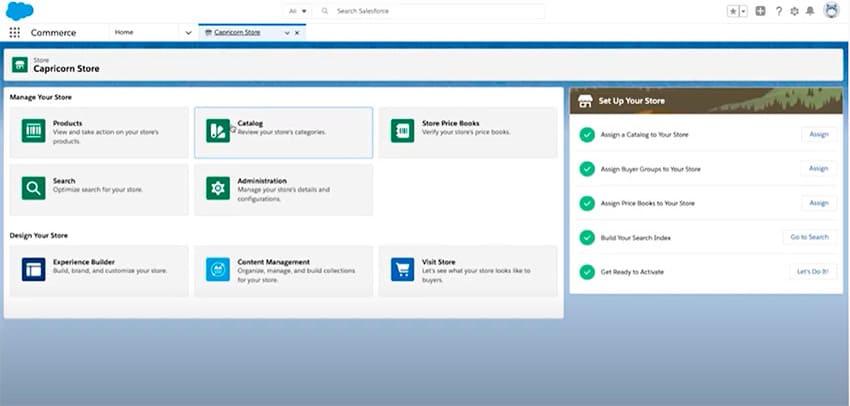
Task: Click the Products tile icon
Action: pyautogui.click(x=34, y=131)
